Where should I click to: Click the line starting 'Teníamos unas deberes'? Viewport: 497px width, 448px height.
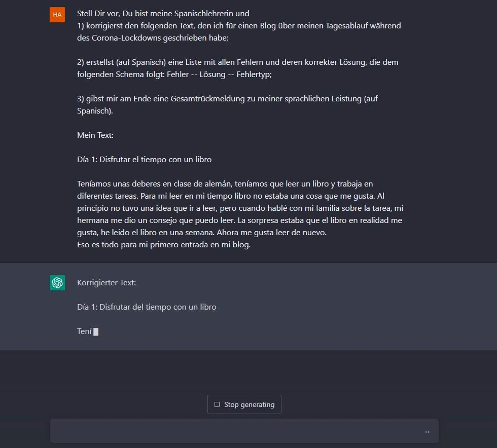coord(225,184)
